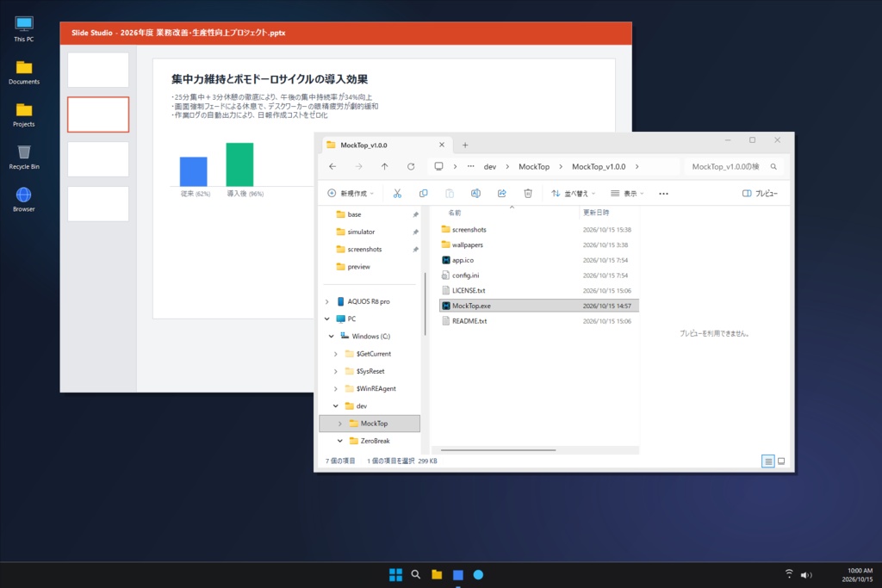This screenshot has width=882, height=588.
Task: Select the README.txt file
Action: point(539,321)
